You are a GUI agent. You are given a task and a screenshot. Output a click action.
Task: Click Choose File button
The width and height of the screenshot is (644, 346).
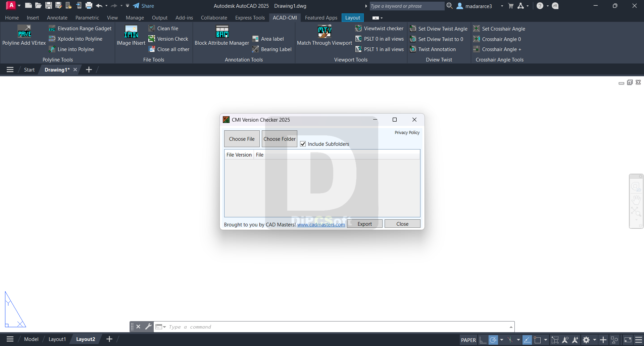pyautogui.click(x=242, y=139)
